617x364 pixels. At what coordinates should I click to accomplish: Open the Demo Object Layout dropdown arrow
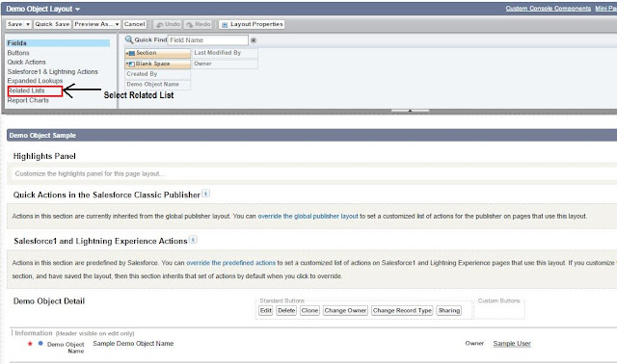(x=77, y=9)
